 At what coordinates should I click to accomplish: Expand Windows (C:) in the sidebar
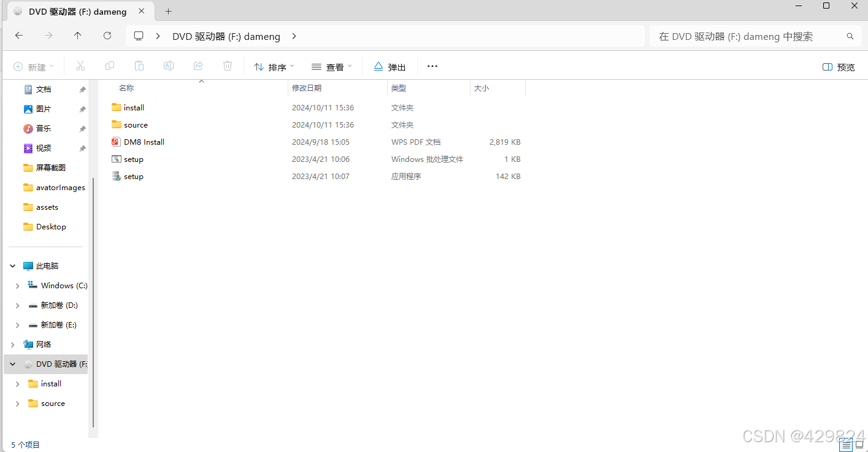(17, 285)
